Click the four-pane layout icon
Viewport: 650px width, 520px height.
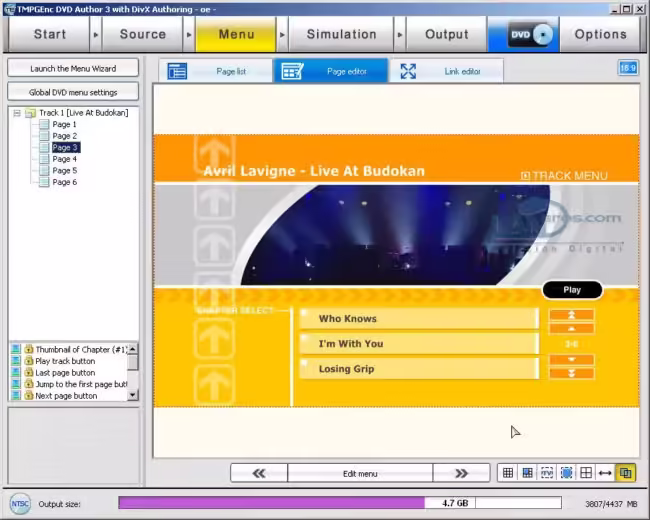point(586,473)
